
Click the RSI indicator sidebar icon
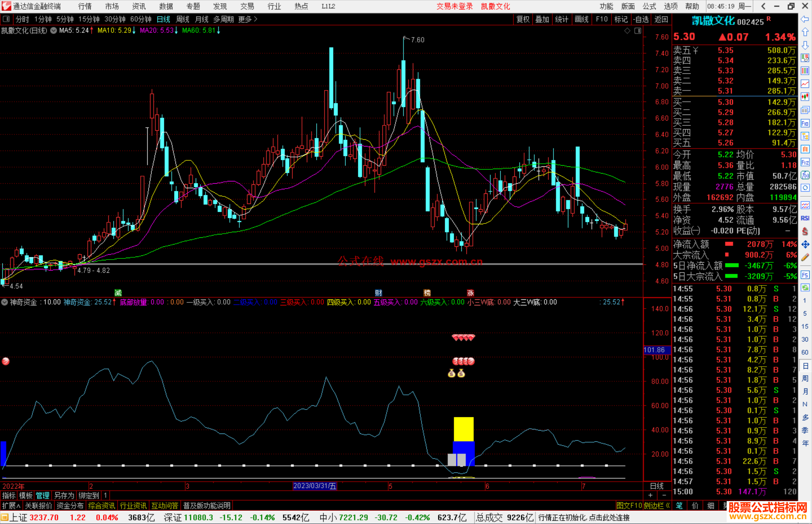coord(805,218)
